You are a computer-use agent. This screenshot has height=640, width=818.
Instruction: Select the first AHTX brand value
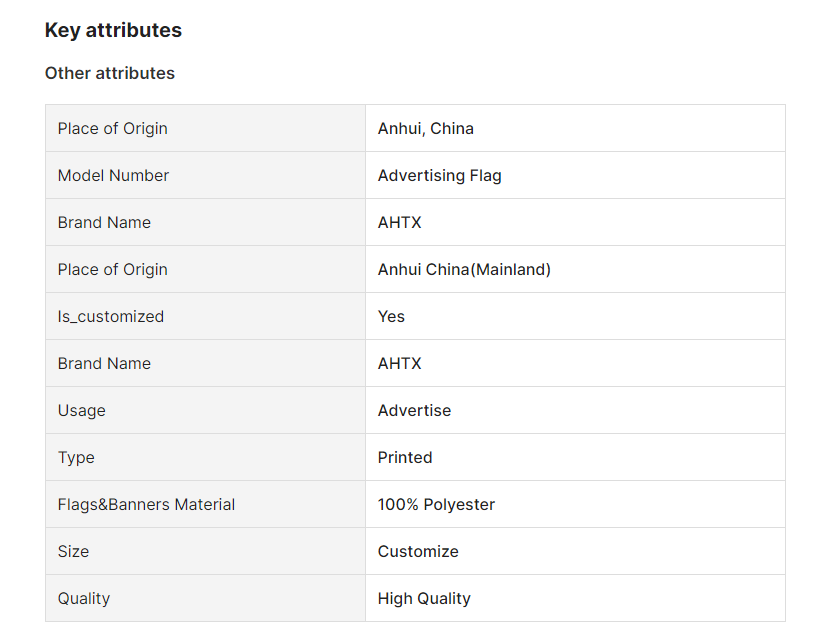[400, 222]
